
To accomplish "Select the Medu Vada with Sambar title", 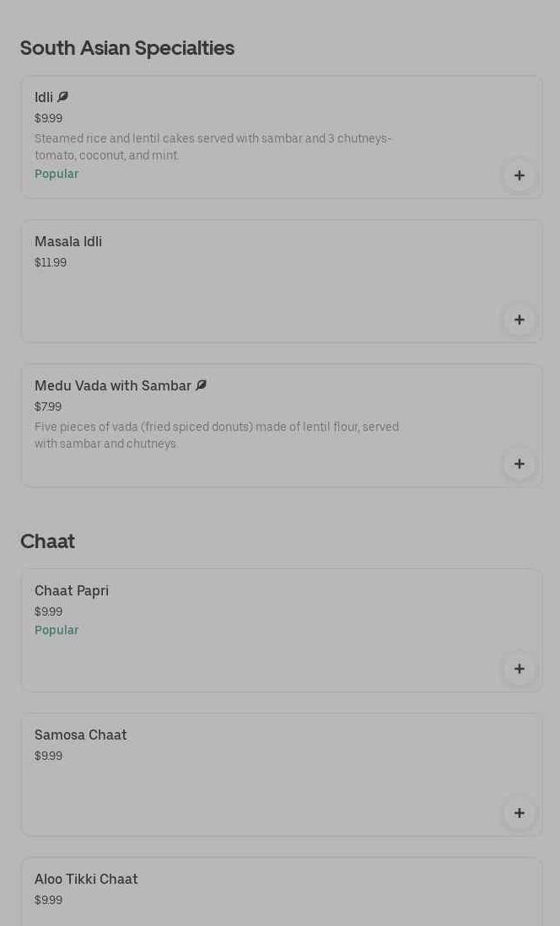I will [x=113, y=386].
